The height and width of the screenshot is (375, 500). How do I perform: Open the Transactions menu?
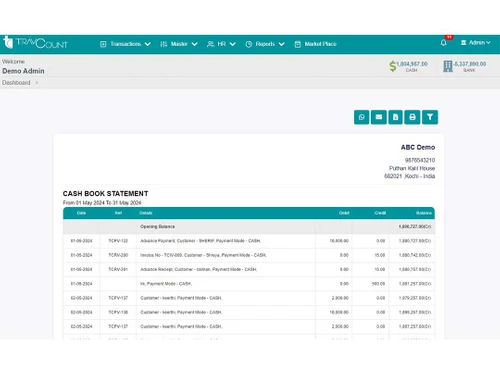tap(125, 44)
